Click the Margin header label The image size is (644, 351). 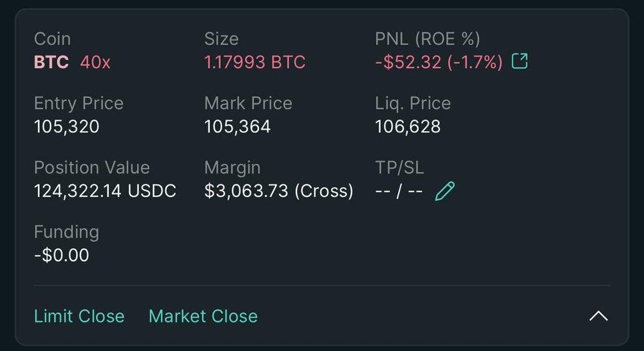point(232,168)
